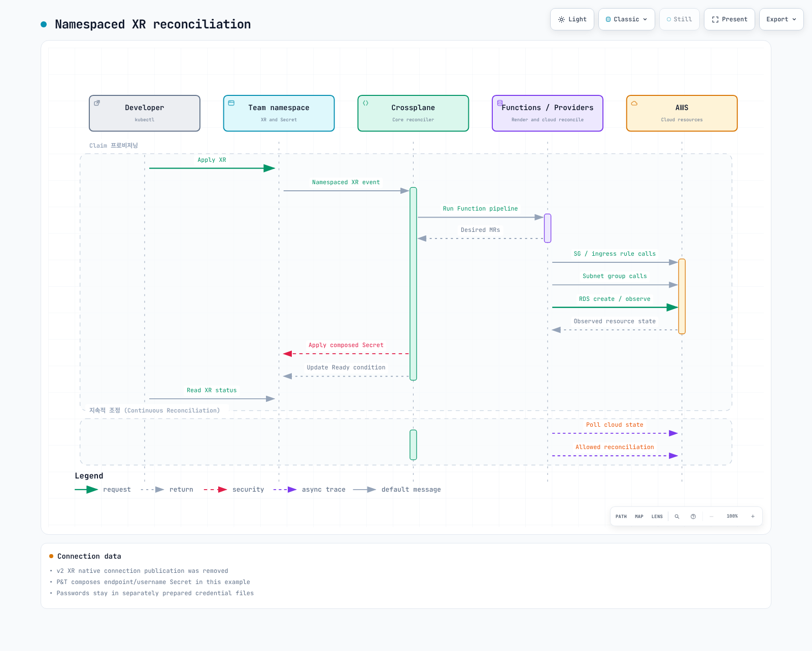Click the 'Apply composed Secret' security label
The width and height of the screenshot is (812, 651).
[346, 345]
